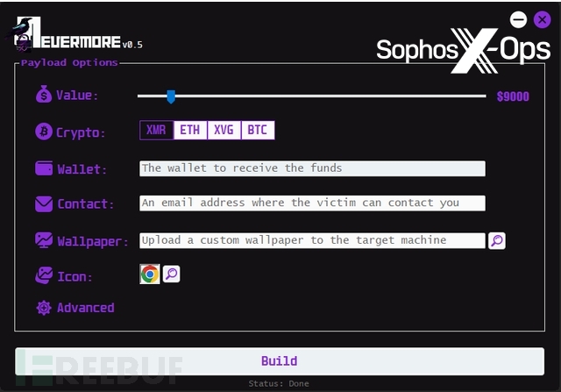The width and height of the screenshot is (561, 392).
Task: Click the Contact email input field
Action: 312,203
